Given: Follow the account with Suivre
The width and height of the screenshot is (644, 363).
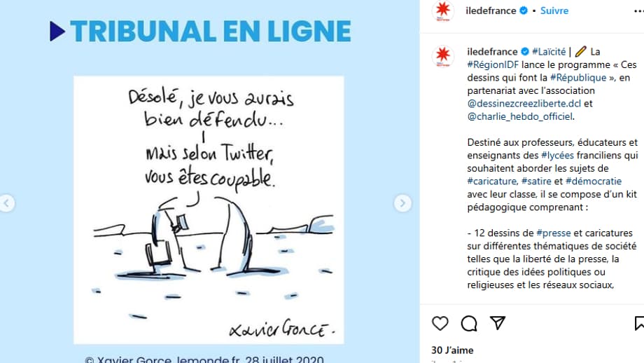Looking at the screenshot, I should [554, 11].
